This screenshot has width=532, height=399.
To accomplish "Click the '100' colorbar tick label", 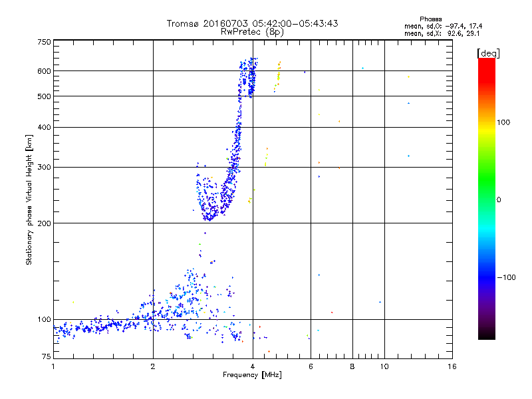I will [x=503, y=122].
